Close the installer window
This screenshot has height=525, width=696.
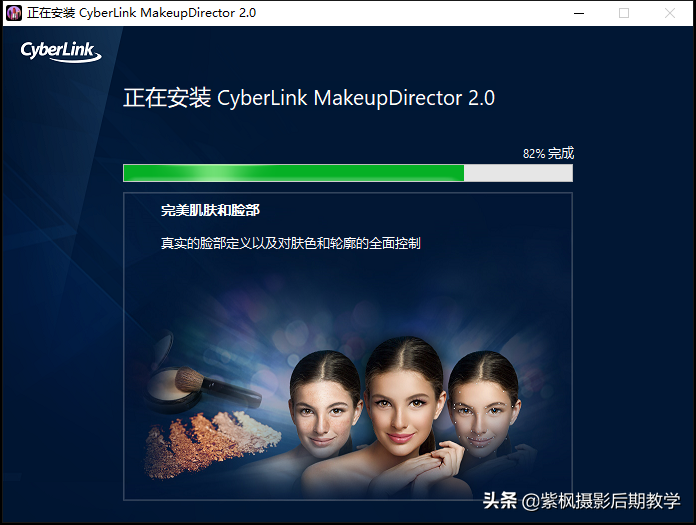pos(669,13)
